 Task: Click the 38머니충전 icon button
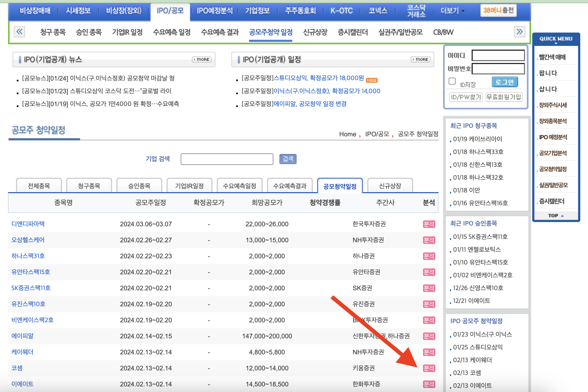(x=498, y=11)
